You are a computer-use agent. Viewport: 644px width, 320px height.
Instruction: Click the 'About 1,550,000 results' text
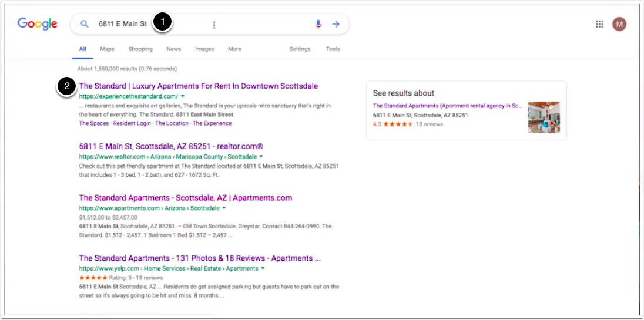coord(128,69)
